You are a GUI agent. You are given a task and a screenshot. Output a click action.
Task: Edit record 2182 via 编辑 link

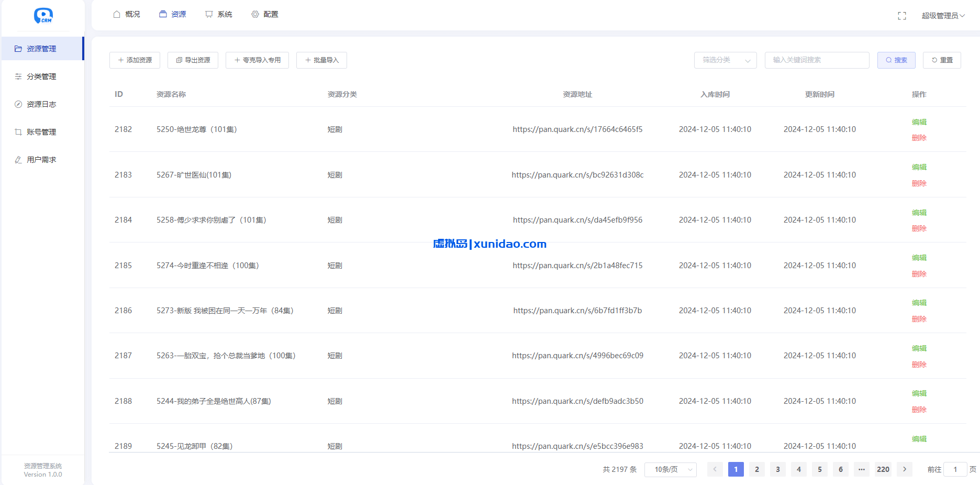pos(919,121)
